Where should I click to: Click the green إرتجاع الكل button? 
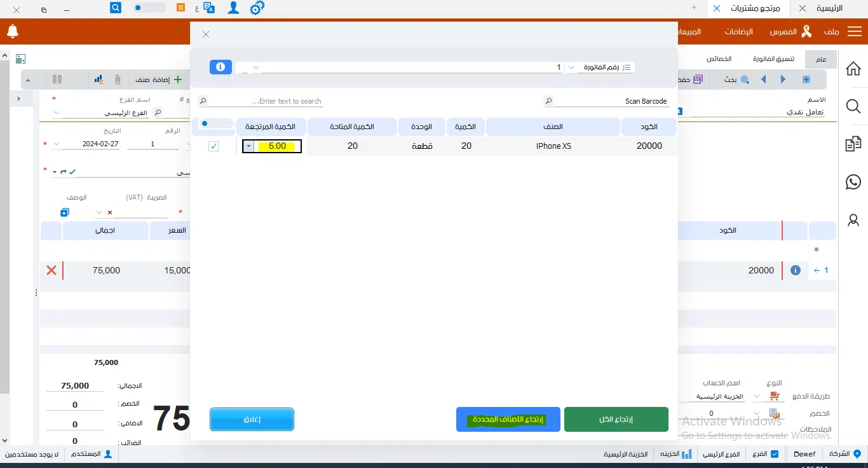click(x=616, y=420)
